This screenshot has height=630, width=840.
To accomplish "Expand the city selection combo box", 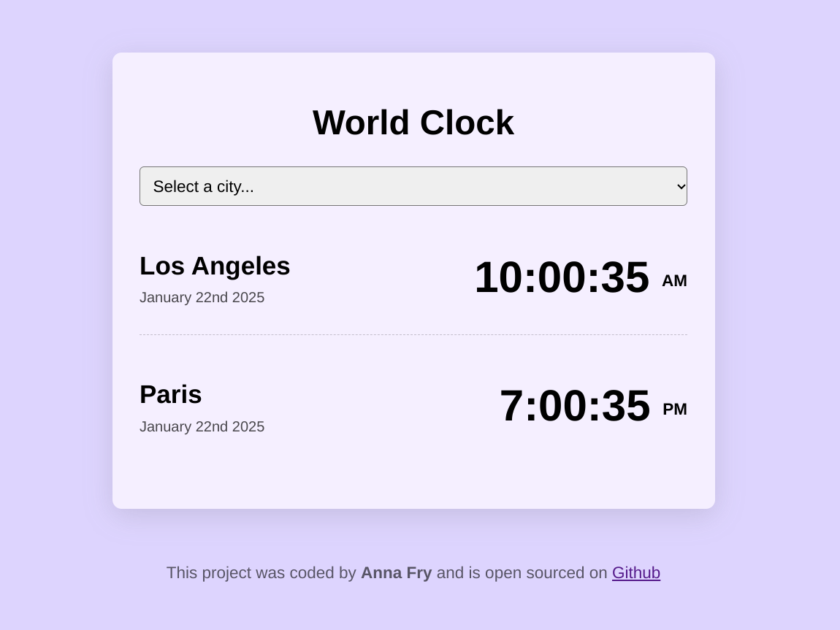I will (x=413, y=186).
